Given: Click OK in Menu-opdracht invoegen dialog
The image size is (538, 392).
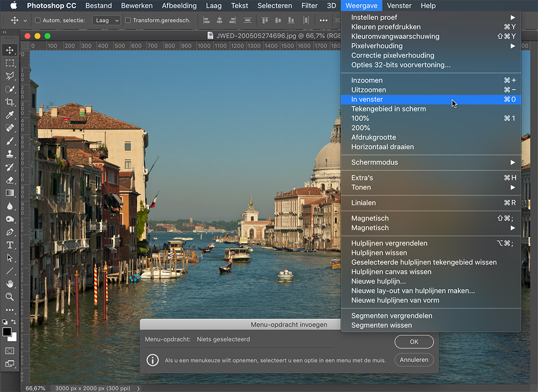Looking at the screenshot, I should click(414, 342).
